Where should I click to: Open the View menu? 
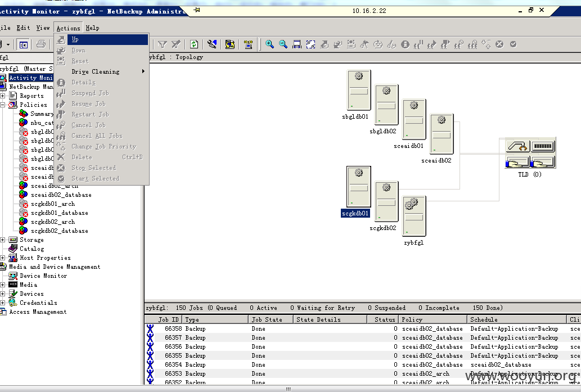[x=43, y=28]
